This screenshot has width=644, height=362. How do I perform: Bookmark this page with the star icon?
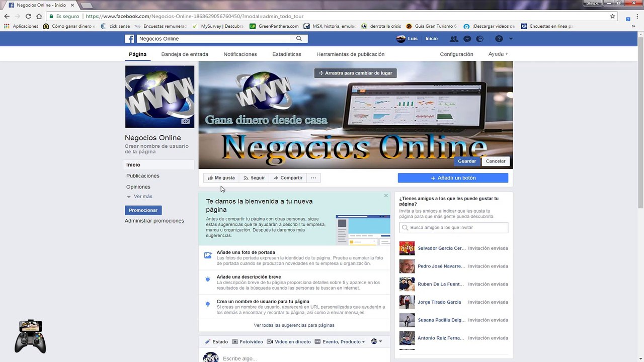[612, 16]
